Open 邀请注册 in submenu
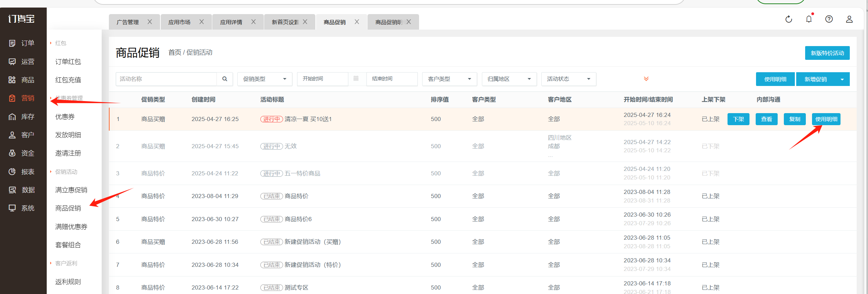 tap(68, 153)
